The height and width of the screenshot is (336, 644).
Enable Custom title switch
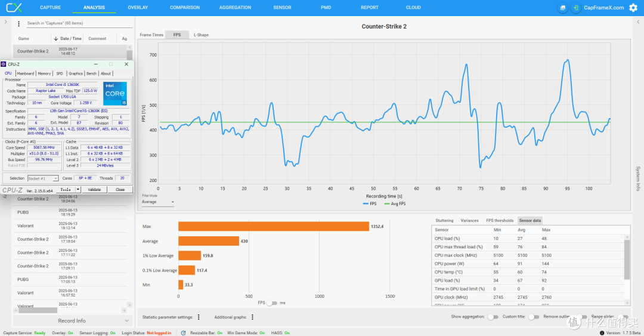click(x=534, y=317)
